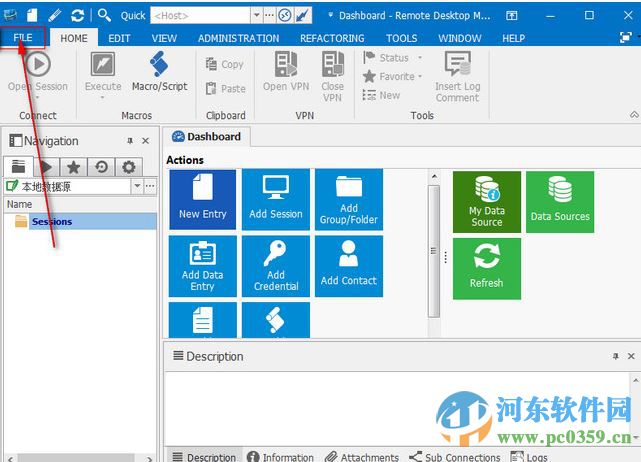641x462 pixels.
Task: Click the Add Data Entry tile
Action: pos(202,266)
